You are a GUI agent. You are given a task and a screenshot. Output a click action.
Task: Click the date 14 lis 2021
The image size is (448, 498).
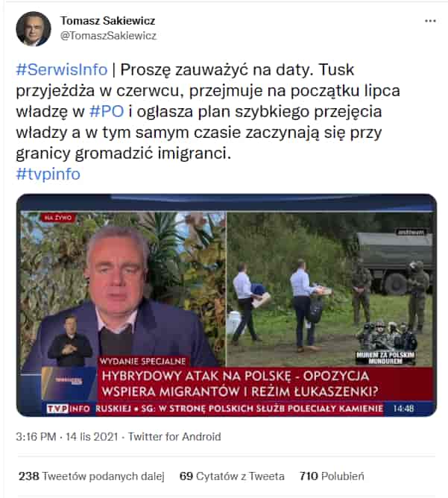(x=92, y=437)
